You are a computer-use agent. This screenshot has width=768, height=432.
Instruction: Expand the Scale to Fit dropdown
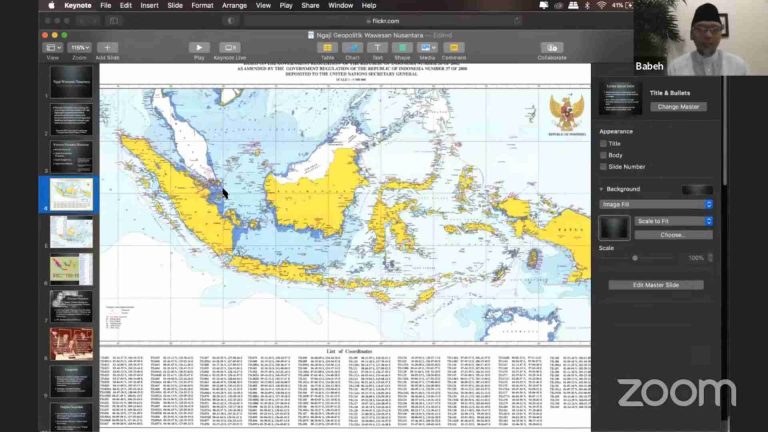[x=673, y=221]
